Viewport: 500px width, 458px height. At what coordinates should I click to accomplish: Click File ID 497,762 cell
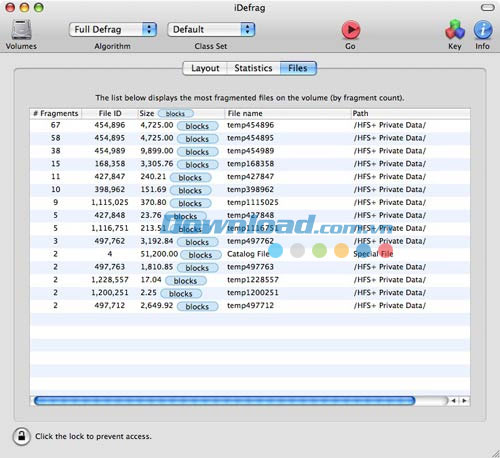pyautogui.click(x=110, y=241)
